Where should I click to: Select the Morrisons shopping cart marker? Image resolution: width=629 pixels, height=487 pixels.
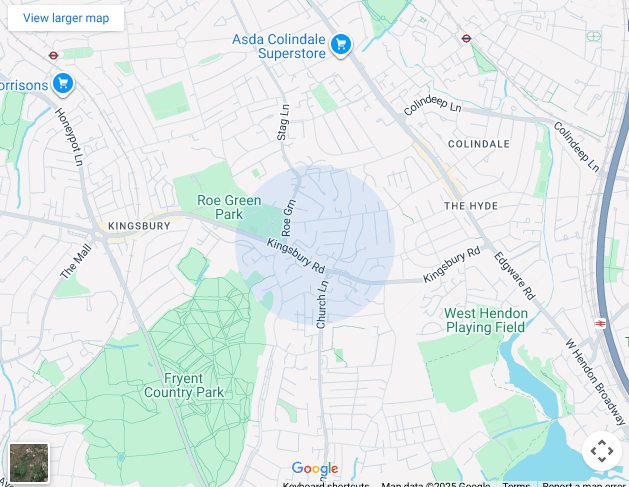(63, 84)
